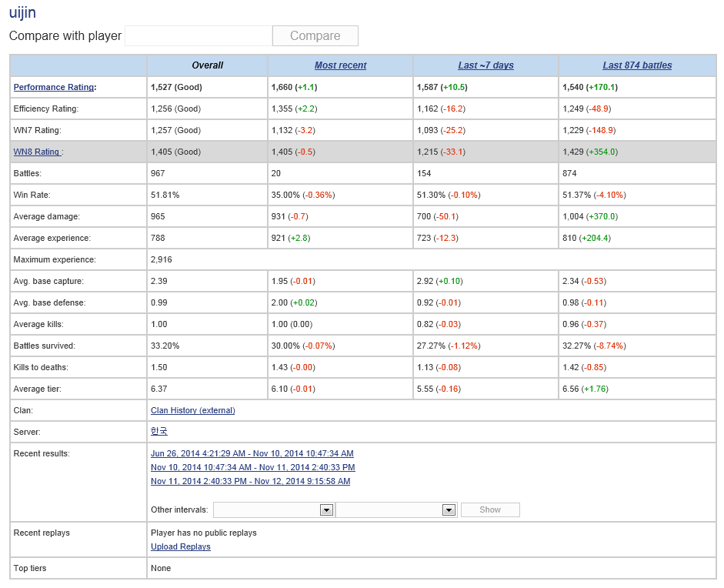The height and width of the screenshot is (588, 724).
Task: Open the Last 874 battles header link
Action: (637, 65)
